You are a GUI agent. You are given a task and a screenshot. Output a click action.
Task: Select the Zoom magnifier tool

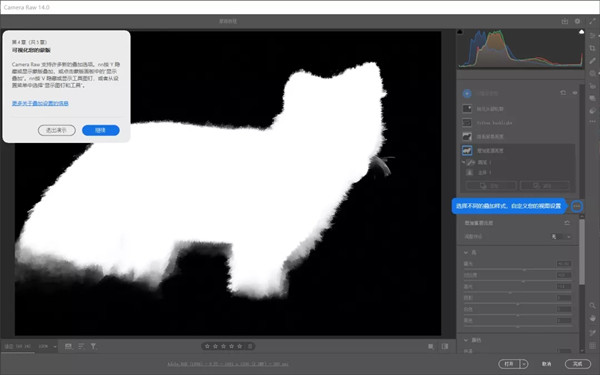[x=593, y=305]
